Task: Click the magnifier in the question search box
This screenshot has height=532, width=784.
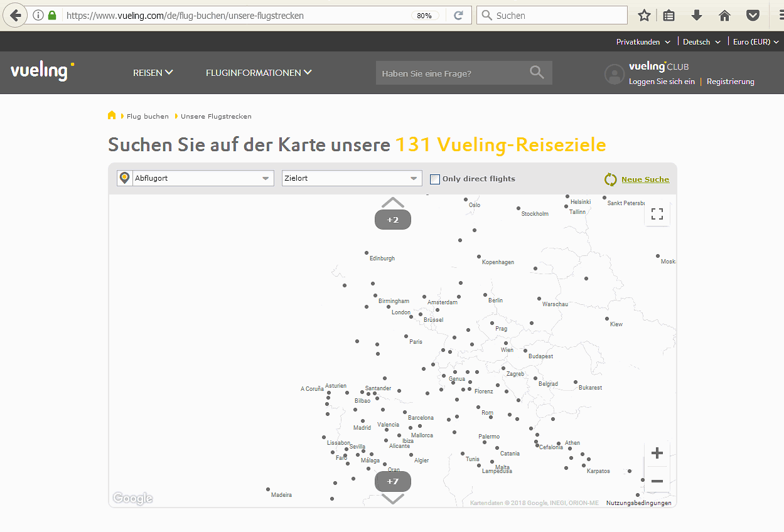Action: 537,72
